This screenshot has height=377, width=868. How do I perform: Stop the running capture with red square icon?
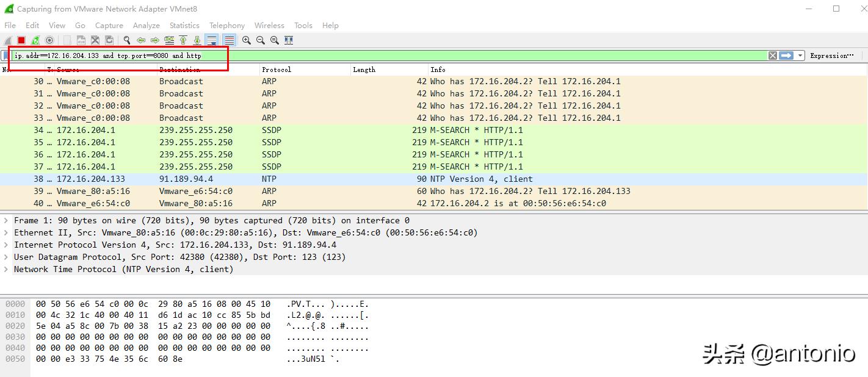[x=20, y=40]
